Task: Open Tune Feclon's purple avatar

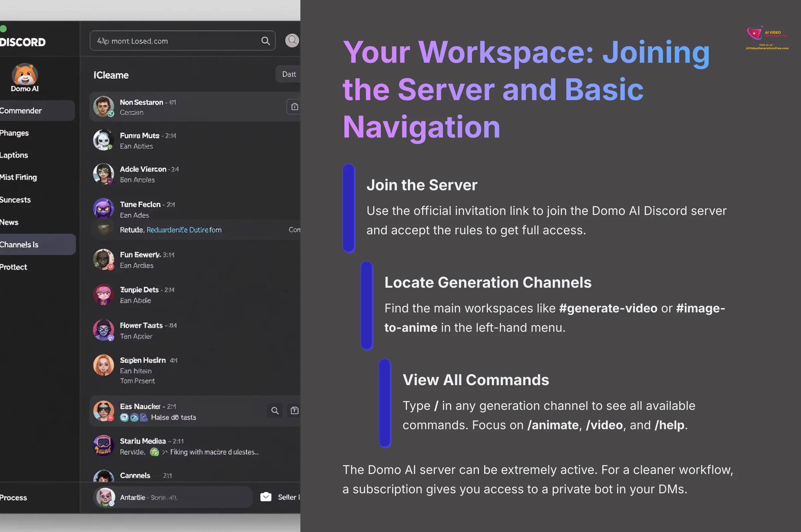Action: (x=103, y=209)
